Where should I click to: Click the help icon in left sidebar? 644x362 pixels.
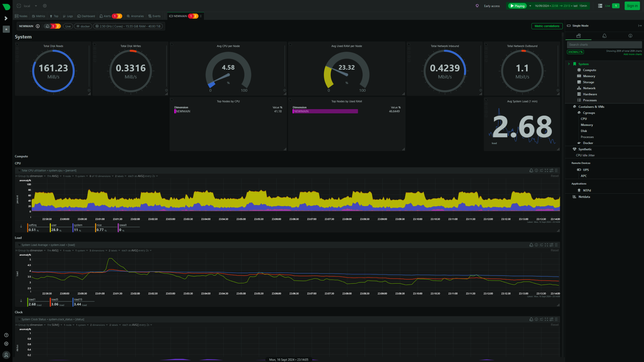pos(6,335)
